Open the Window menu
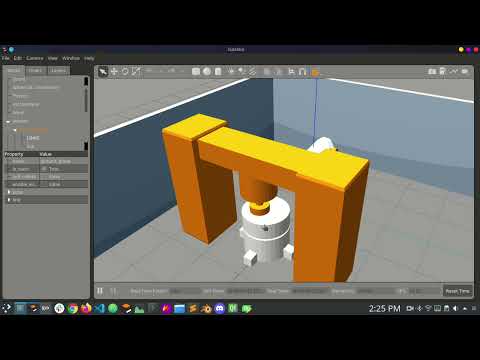This screenshot has height=360, width=480. (x=71, y=58)
